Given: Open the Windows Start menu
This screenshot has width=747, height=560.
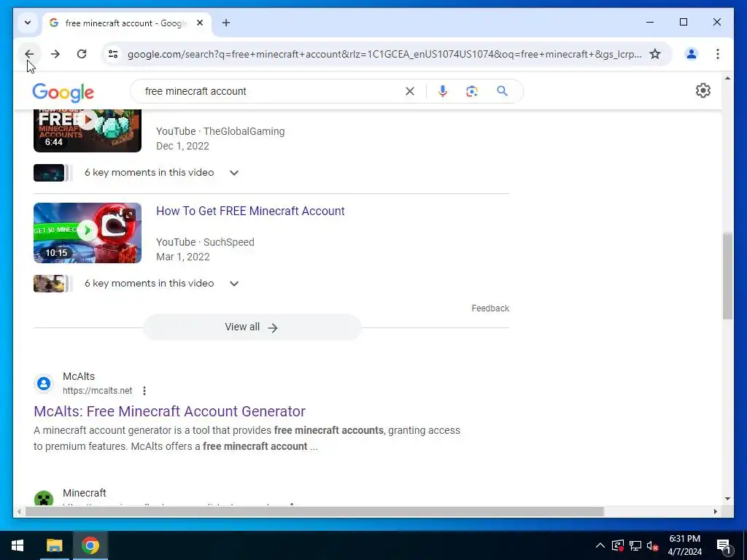Looking at the screenshot, I should tap(18, 545).
